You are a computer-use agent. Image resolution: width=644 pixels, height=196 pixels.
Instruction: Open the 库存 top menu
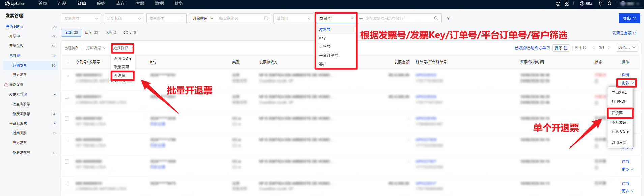(120, 4)
